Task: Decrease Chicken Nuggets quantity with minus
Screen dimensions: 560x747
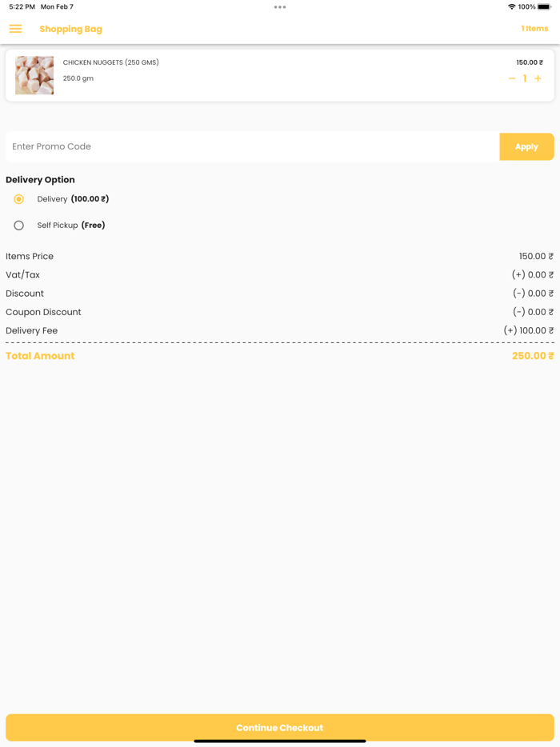Action: click(512, 78)
